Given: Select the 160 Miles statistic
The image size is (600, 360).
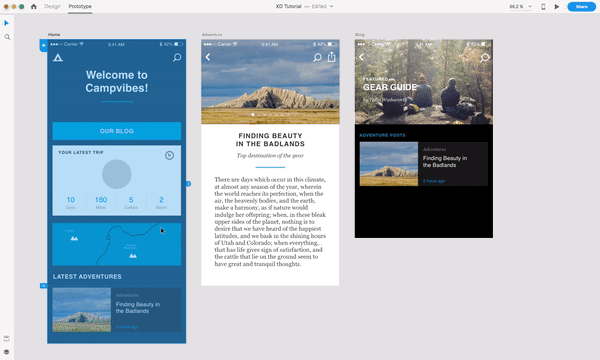Looking at the screenshot, I should 101,203.
